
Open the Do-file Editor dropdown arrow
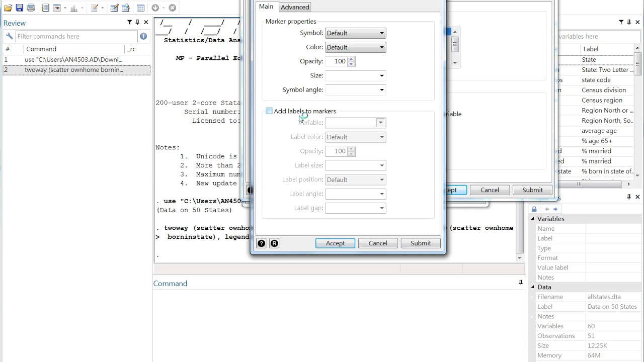pyautogui.click(x=103, y=8)
